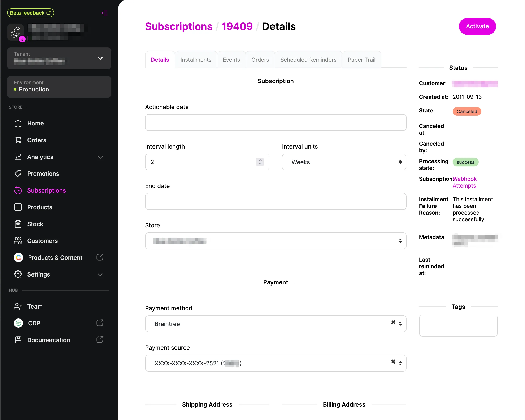Click the created date 2011-09-13
The height and width of the screenshot is (420, 525).
(x=467, y=97)
